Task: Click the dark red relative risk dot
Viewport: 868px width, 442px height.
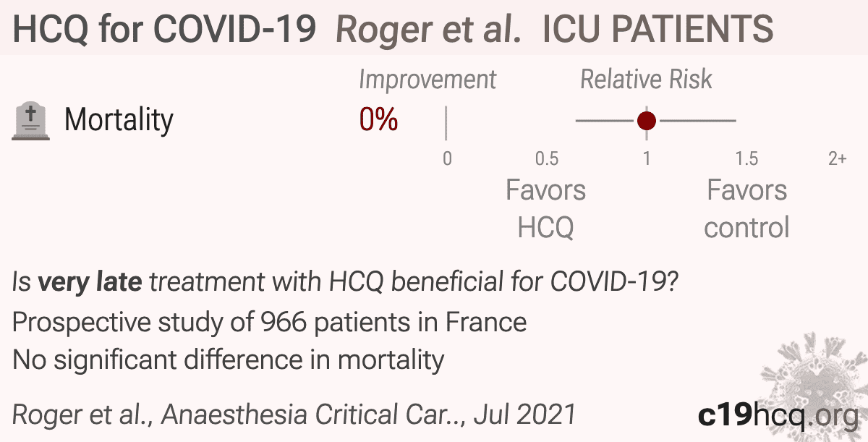Action: pos(647,120)
